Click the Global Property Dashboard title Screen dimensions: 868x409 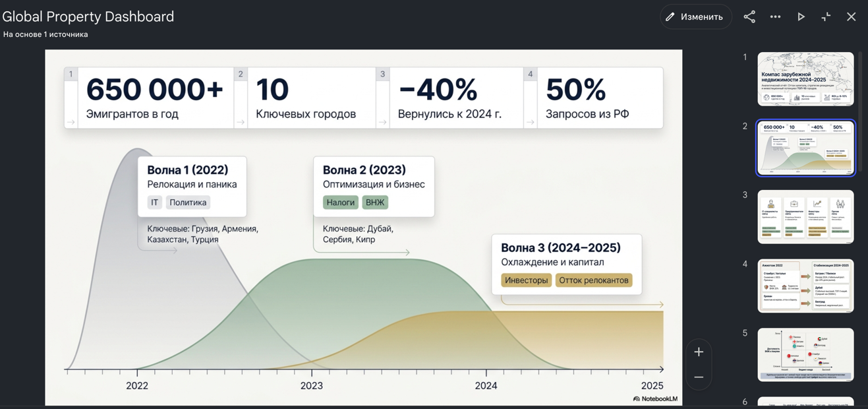pyautogui.click(x=88, y=16)
